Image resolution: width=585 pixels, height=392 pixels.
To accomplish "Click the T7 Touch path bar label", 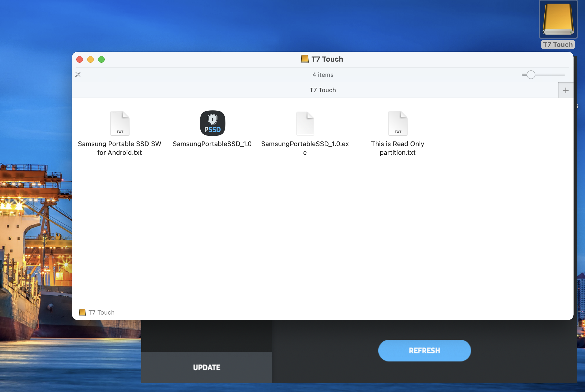I will (x=101, y=312).
